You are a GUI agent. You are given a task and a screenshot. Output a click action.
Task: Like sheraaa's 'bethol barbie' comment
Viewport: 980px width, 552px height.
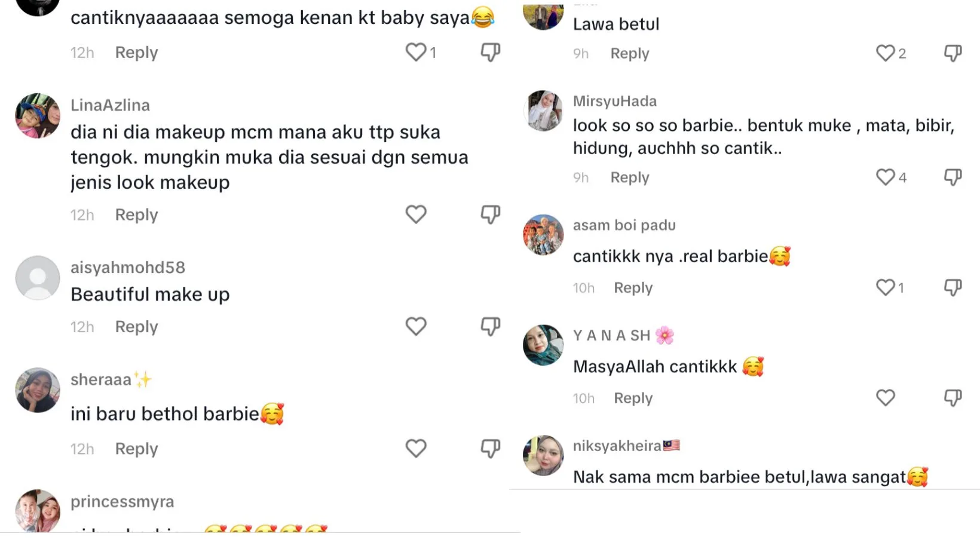point(416,448)
